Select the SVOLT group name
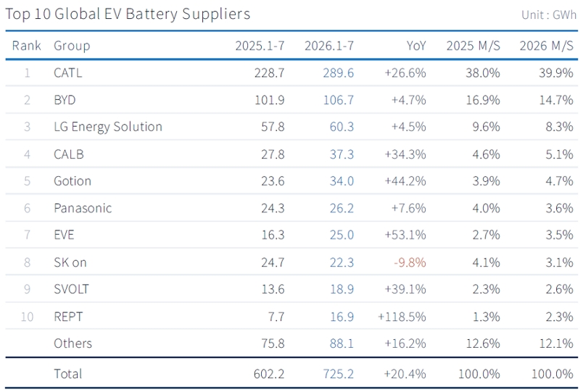This screenshot has height=392, width=583. [x=71, y=289]
